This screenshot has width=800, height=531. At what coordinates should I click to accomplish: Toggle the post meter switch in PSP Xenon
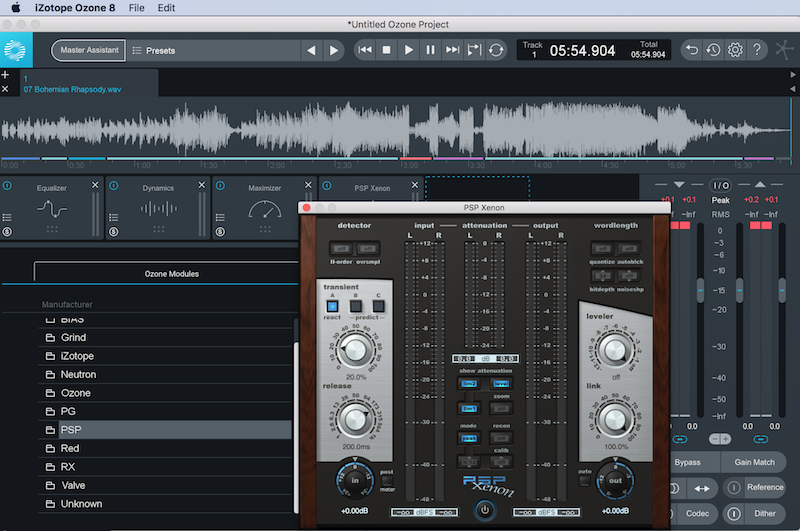pyautogui.click(x=387, y=481)
